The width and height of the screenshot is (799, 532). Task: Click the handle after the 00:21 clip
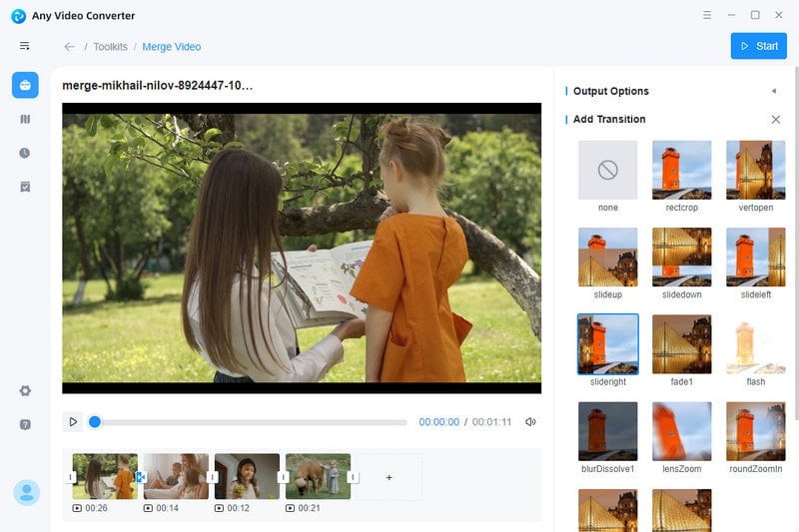pos(354,477)
